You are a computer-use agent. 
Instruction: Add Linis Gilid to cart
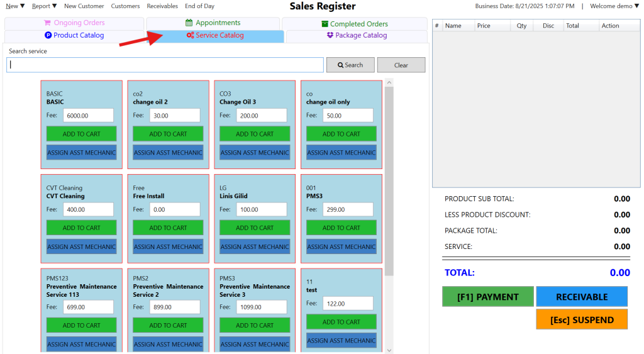click(x=255, y=228)
